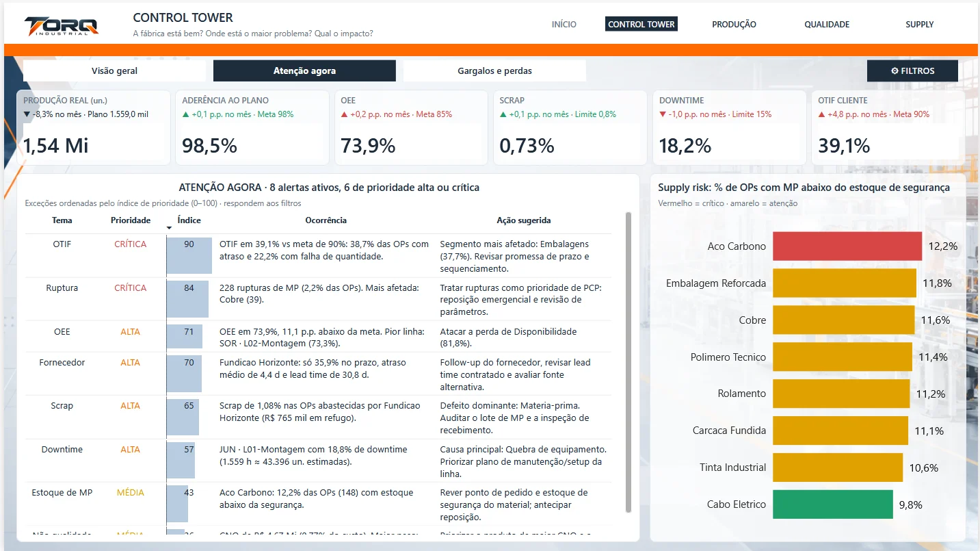
Task: Open the SUPPLY page
Action: pyautogui.click(x=920, y=24)
